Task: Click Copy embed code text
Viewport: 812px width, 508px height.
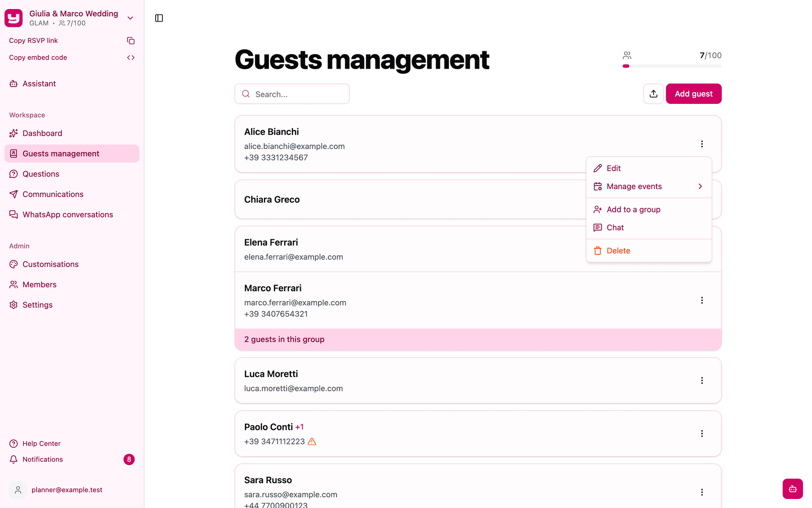Action: 38,57
